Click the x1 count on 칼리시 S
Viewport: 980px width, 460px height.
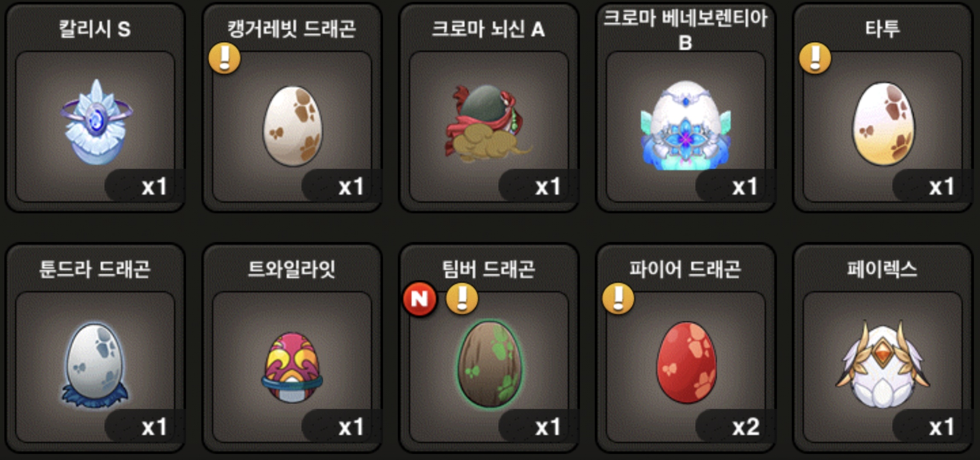coord(154,186)
